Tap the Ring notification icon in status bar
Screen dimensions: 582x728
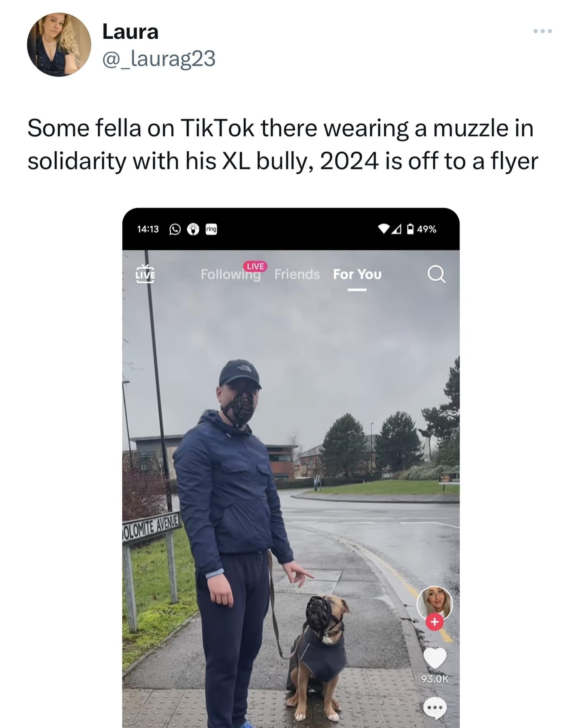211,229
